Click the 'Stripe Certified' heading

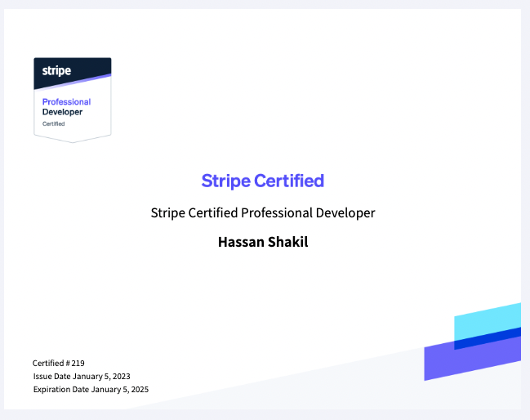coord(263,181)
